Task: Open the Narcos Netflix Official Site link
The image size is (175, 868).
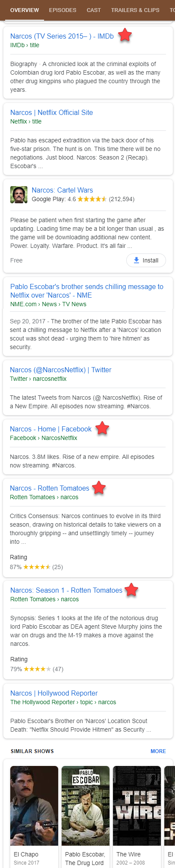Action: click(51, 112)
